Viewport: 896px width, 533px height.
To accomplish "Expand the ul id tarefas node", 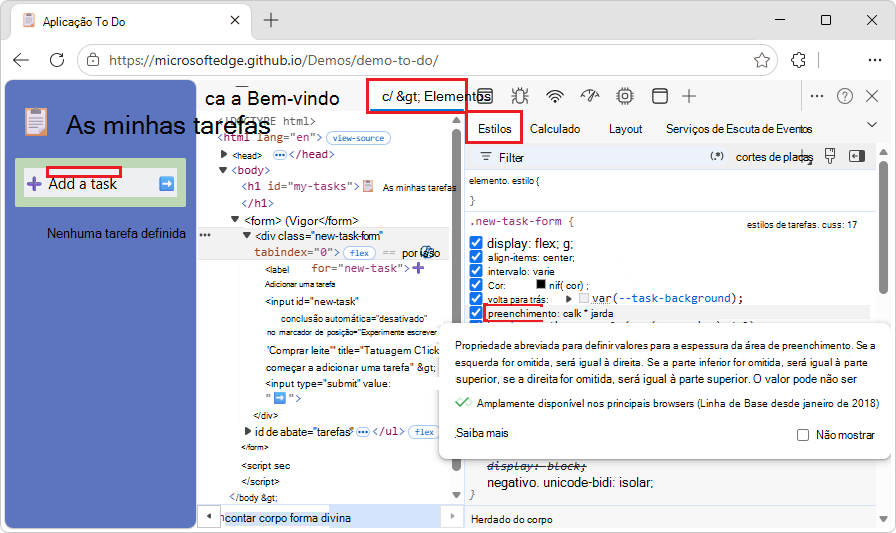I will pos(247,431).
